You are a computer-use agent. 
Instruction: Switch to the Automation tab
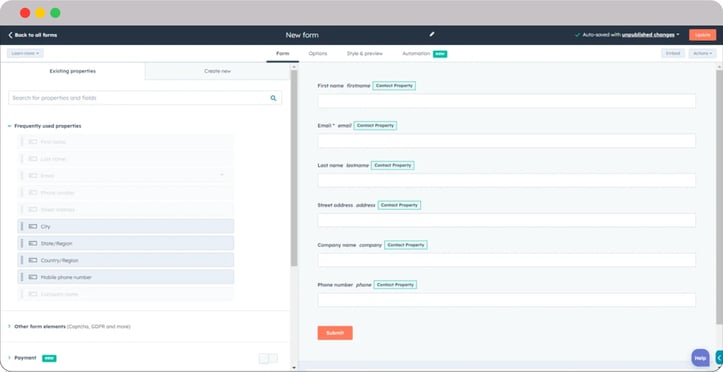point(416,53)
